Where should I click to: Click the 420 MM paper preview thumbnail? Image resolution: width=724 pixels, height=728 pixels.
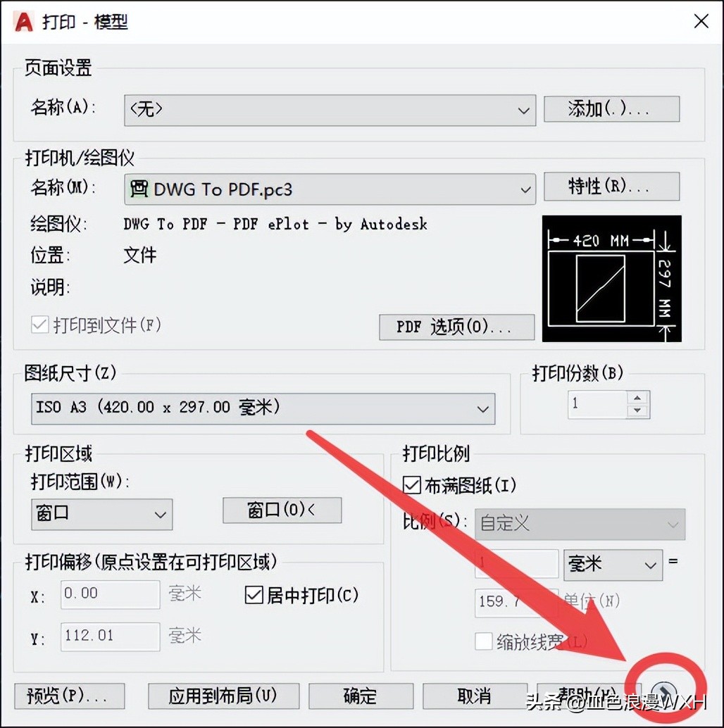(611, 279)
